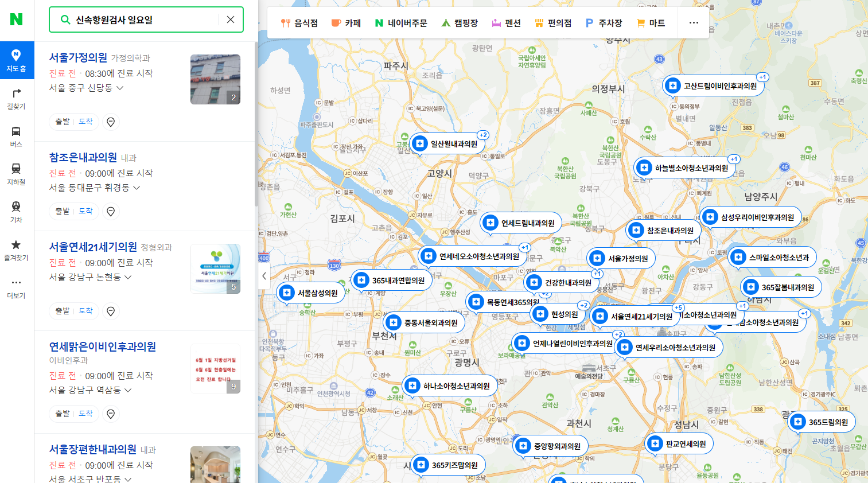Show 서울연세21세기의원 location pin icon

pos(111,311)
